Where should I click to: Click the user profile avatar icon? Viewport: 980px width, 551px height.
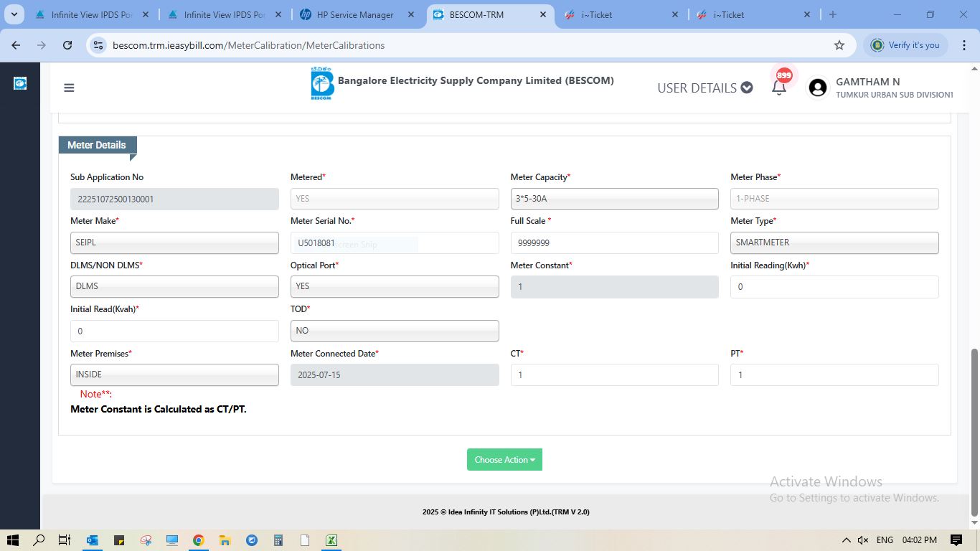[x=817, y=88]
